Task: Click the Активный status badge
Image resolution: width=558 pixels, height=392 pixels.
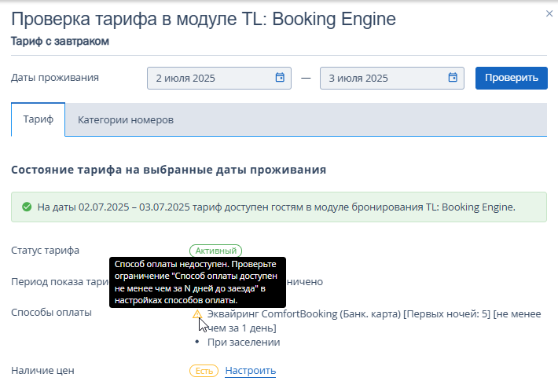Action: [215, 251]
